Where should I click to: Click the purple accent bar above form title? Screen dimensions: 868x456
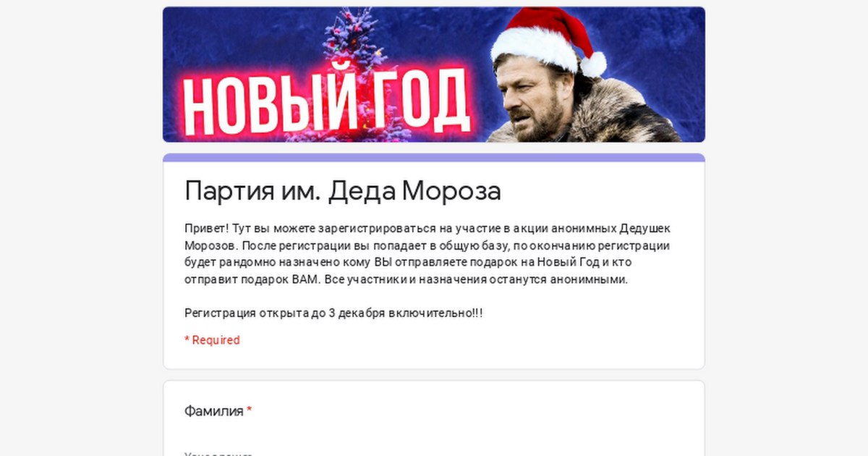click(434, 157)
